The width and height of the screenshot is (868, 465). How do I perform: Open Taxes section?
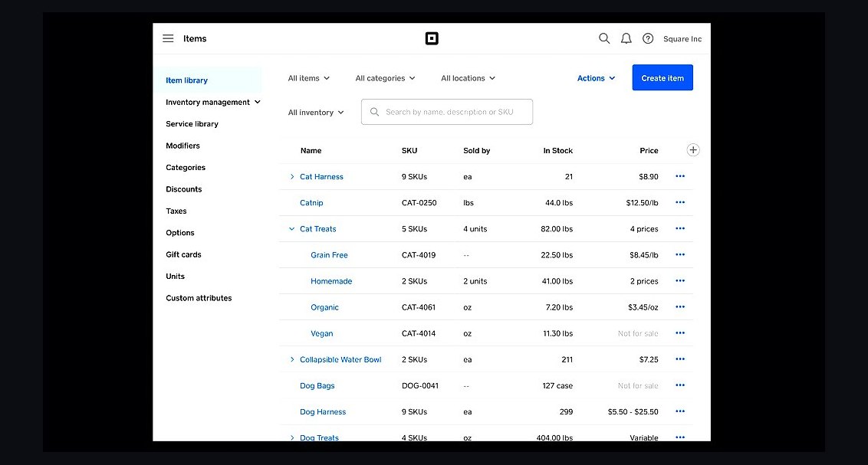coord(176,211)
